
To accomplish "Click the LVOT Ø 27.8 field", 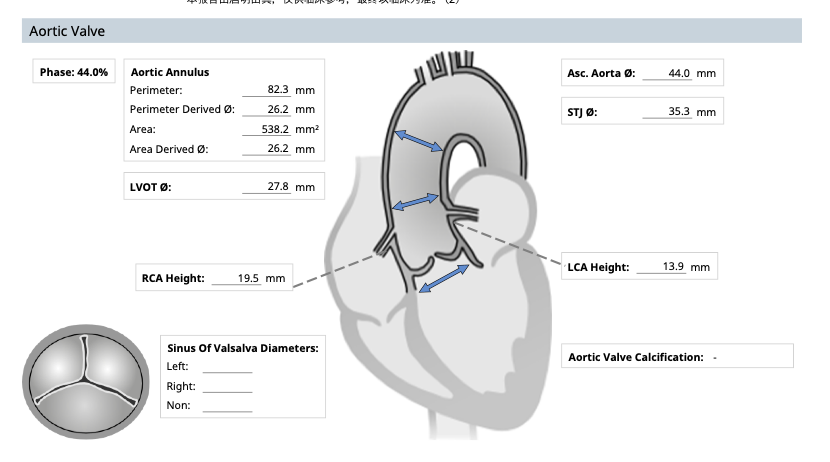I will [269, 187].
